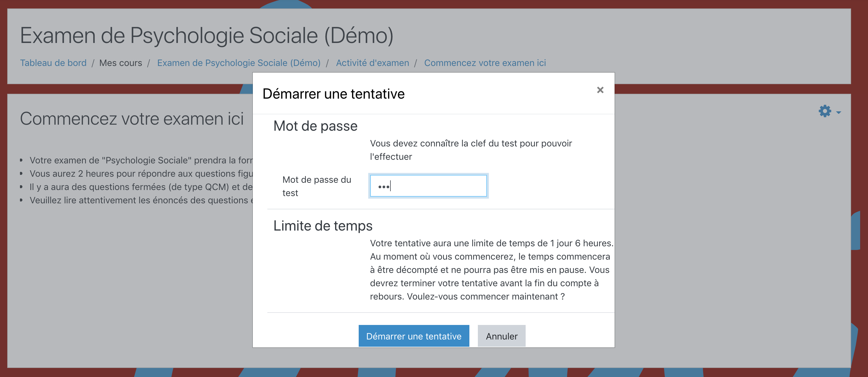Click the time limit description paragraph

click(x=491, y=270)
